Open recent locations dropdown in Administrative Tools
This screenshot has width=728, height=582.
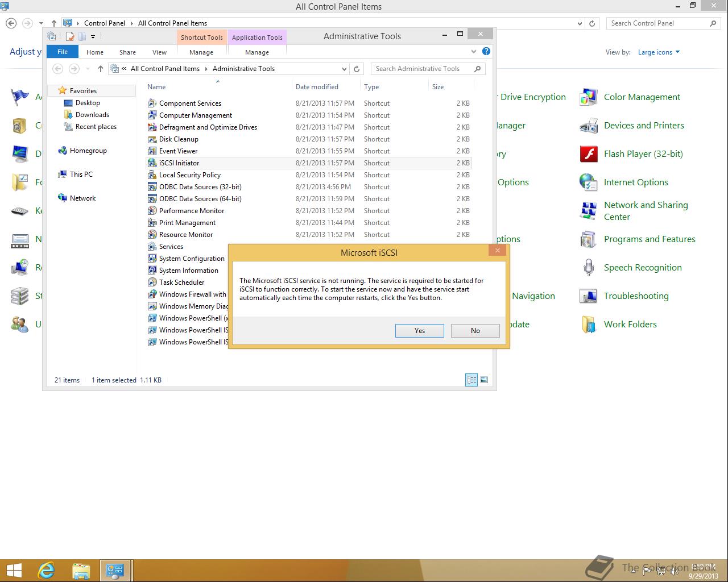[88, 69]
